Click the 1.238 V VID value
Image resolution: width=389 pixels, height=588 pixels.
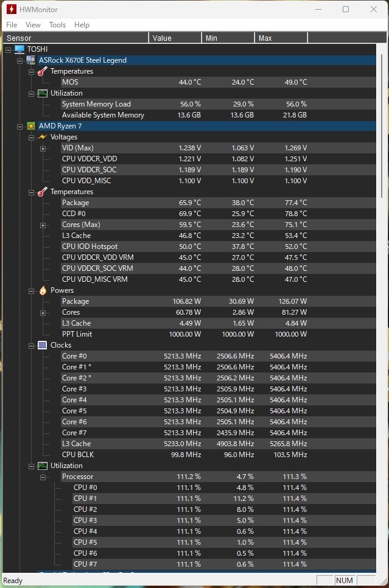pyautogui.click(x=190, y=148)
